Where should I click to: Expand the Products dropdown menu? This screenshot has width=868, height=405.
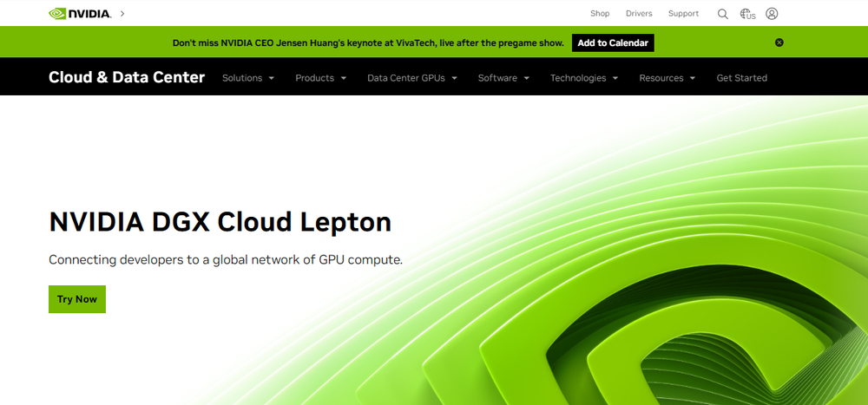(x=320, y=78)
